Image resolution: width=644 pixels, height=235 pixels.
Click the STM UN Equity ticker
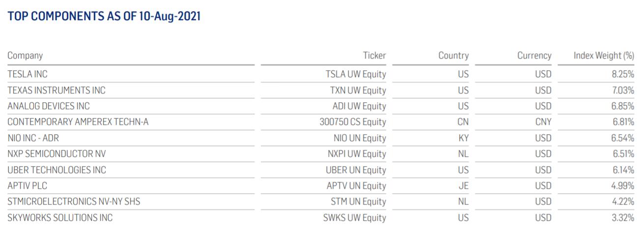358,202
